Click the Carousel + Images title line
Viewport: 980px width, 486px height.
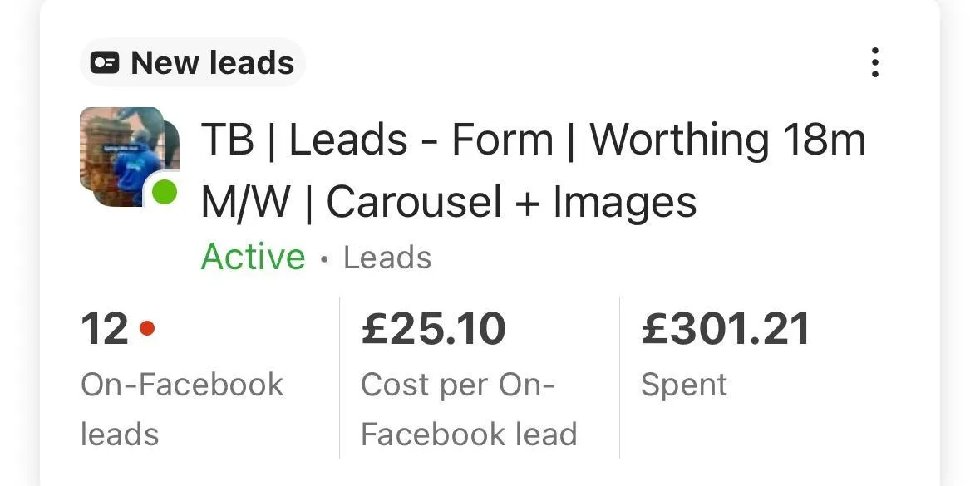448,202
